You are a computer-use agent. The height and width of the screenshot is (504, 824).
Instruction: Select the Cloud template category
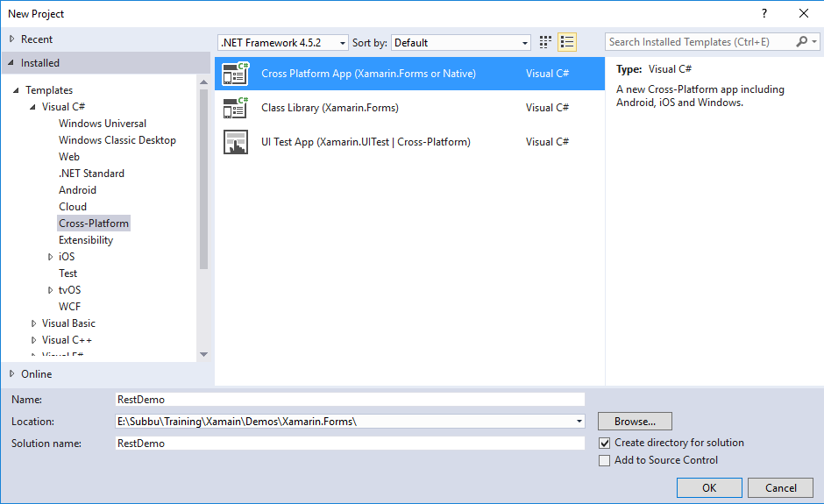tap(73, 207)
